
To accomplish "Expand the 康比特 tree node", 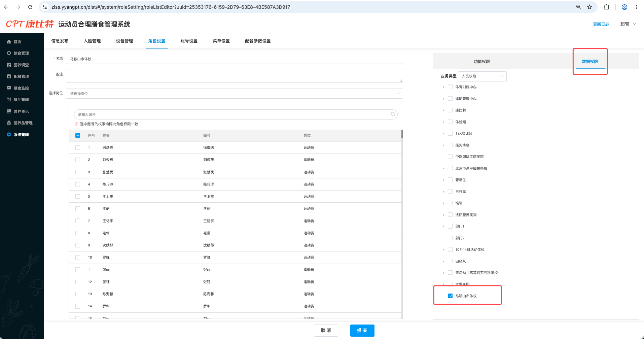I will tap(444, 110).
